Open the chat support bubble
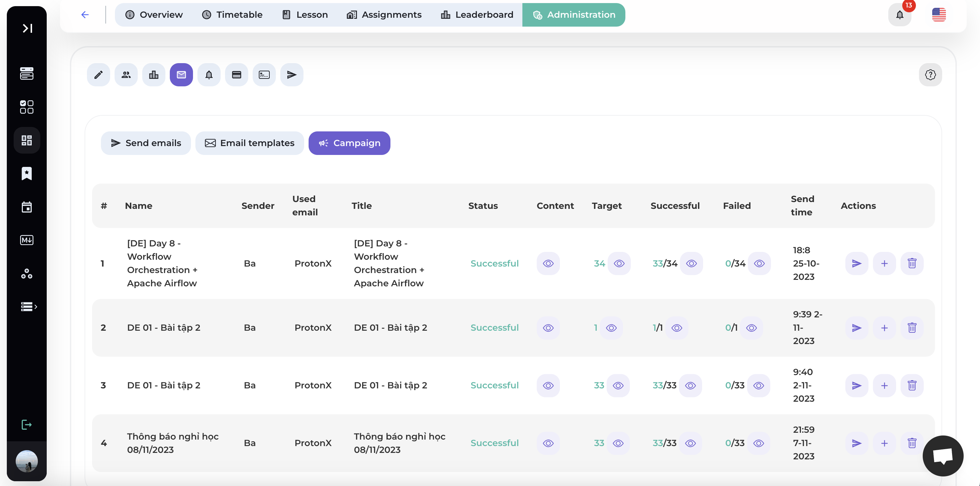 (x=943, y=456)
